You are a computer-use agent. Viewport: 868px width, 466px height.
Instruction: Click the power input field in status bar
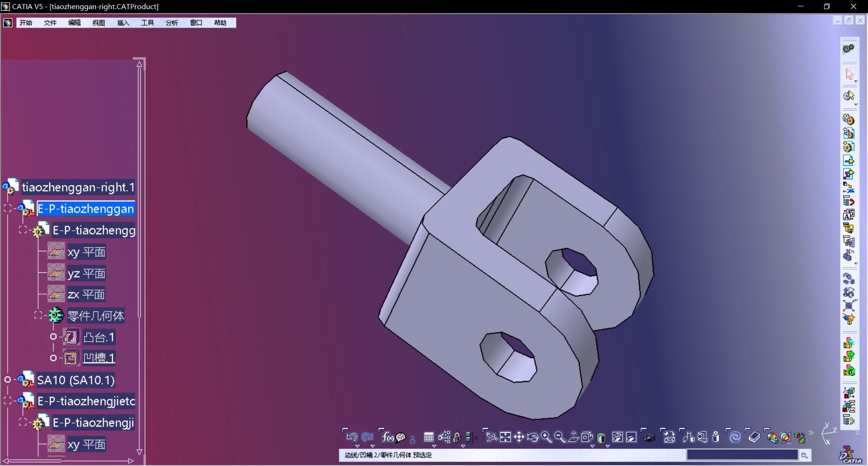tap(742, 455)
